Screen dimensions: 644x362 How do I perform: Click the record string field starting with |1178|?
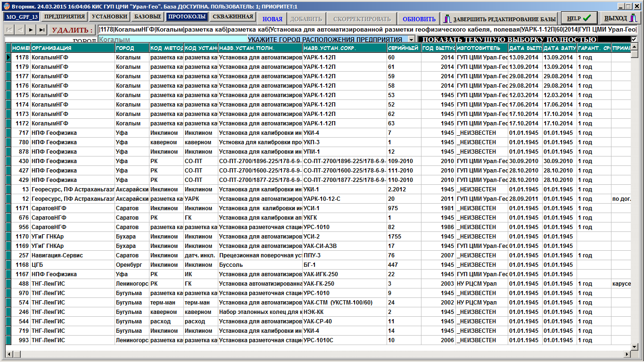click(368, 30)
